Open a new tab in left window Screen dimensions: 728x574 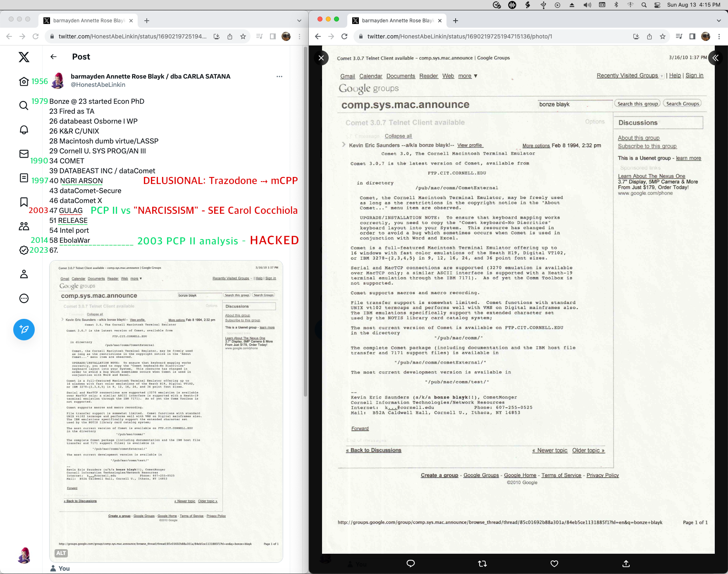click(147, 21)
